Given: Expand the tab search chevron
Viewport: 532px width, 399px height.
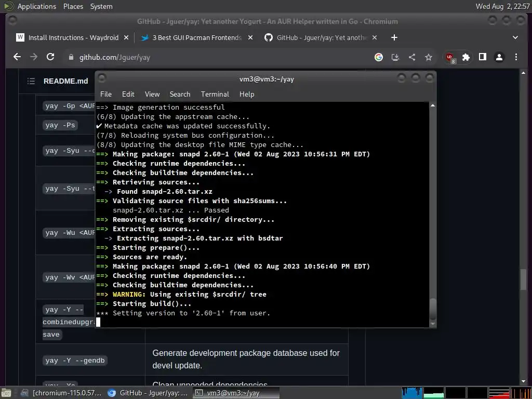Looking at the screenshot, I should pos(515,37).
